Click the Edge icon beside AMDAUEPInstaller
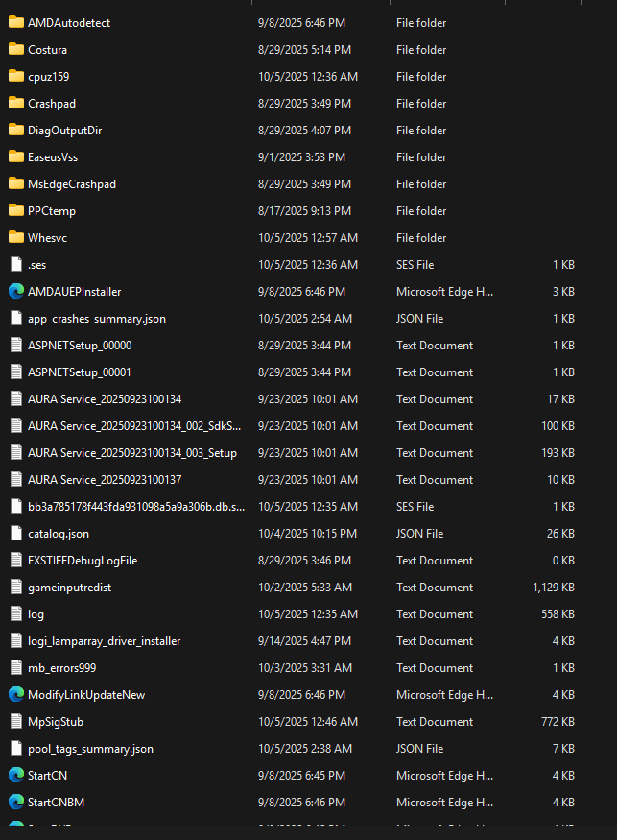The width and height of the screenshot is (617, 840). [16, 291]
